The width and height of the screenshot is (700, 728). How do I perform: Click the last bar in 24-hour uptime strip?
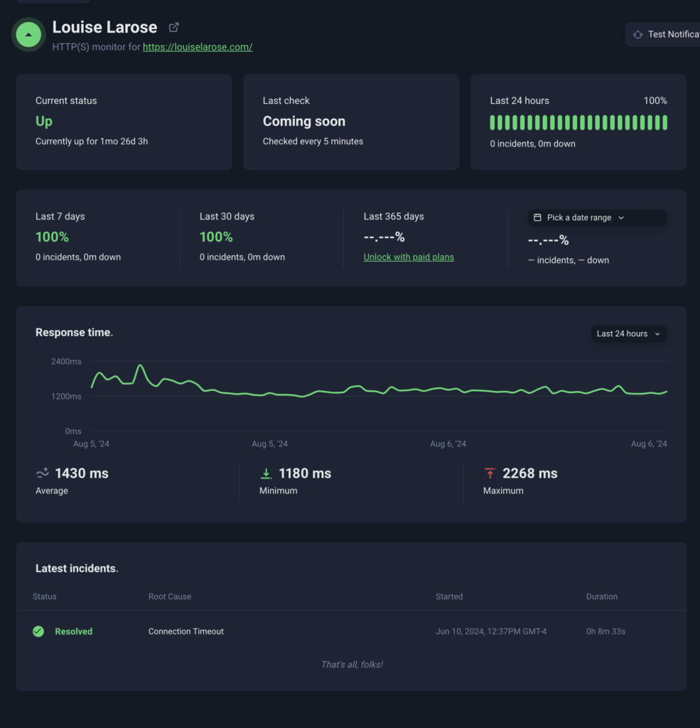click(665, 122)
